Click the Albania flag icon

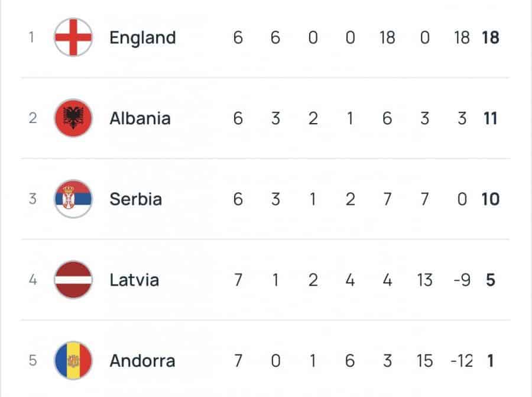(x=73, y=118)
